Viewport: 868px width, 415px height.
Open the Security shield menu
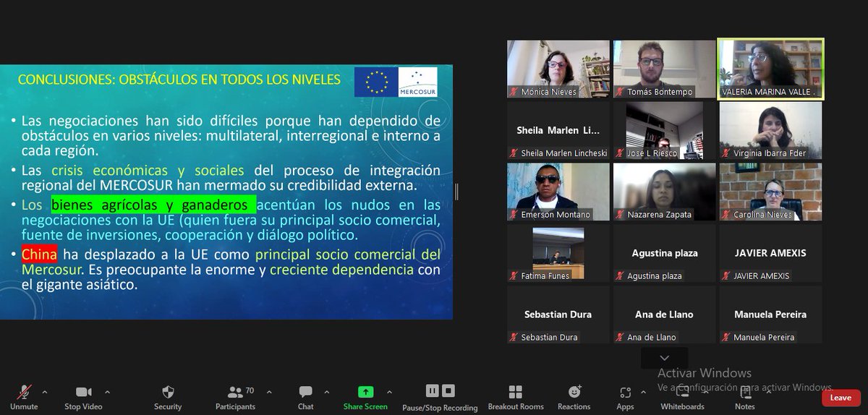(168, 397)
